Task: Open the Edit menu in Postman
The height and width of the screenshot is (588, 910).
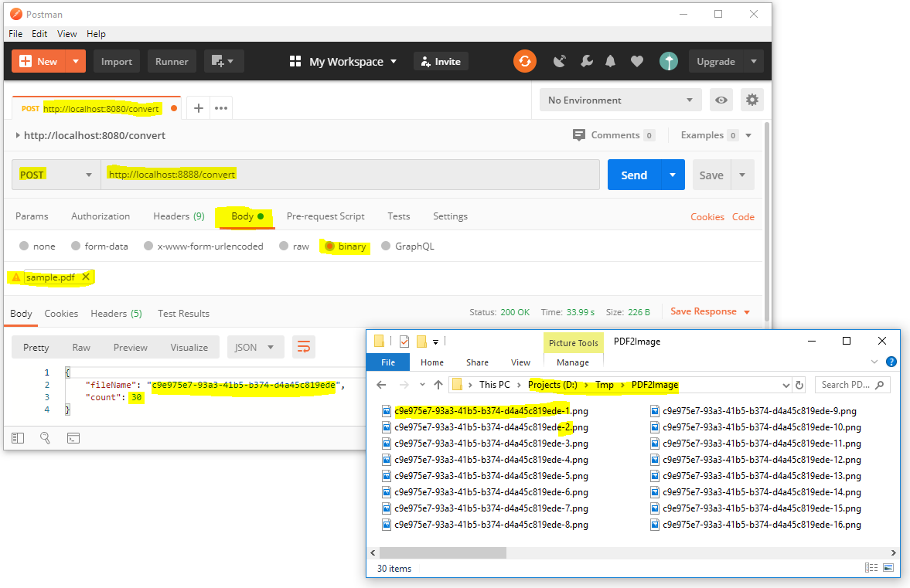Action: click(x=39, y=34)
